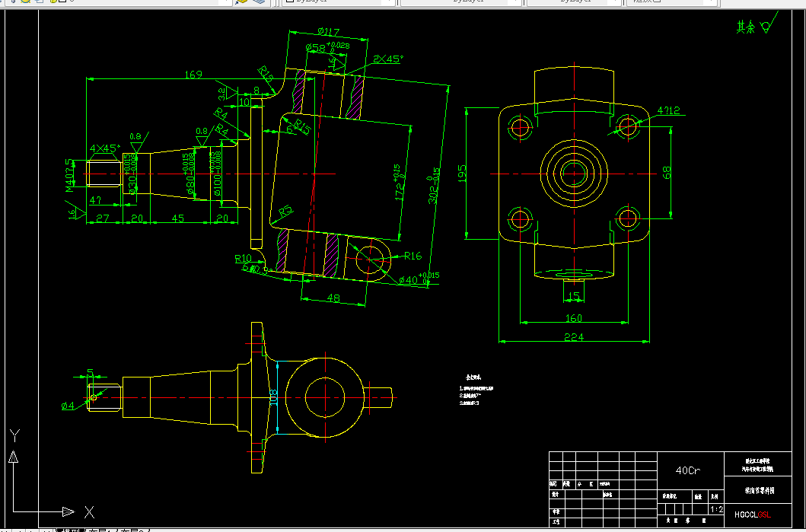Click the 10 flange thickness dimension
Screen dimensions: 806x532
coord(244,102)
